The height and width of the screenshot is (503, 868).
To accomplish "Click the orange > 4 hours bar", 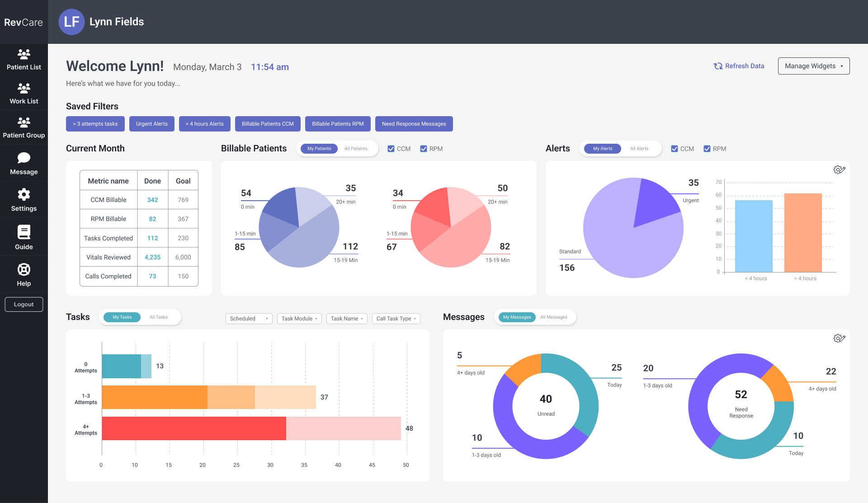I will click(x=803, y=233).
